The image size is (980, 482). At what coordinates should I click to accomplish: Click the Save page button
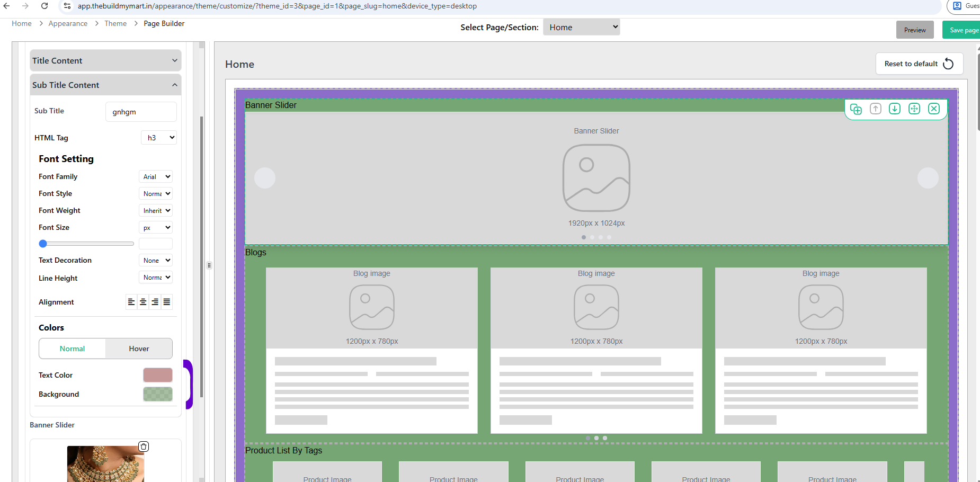(x=962, y=30)
